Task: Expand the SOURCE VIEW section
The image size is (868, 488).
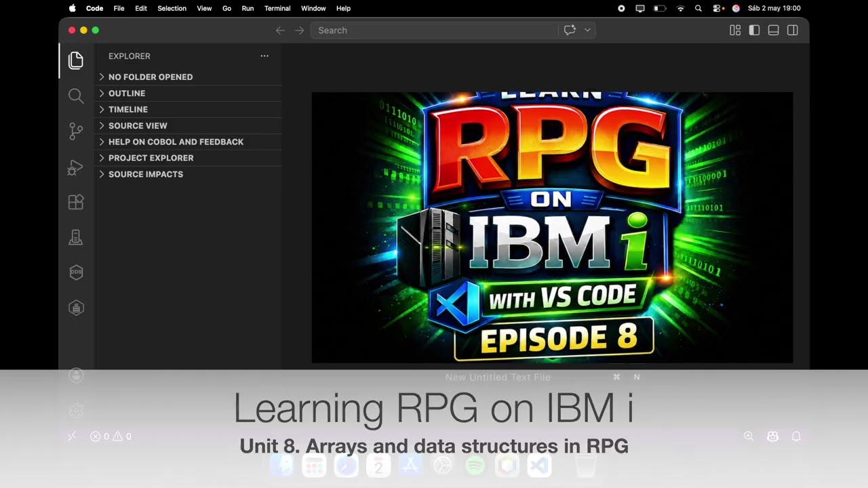Action: (x=188, y=125)
